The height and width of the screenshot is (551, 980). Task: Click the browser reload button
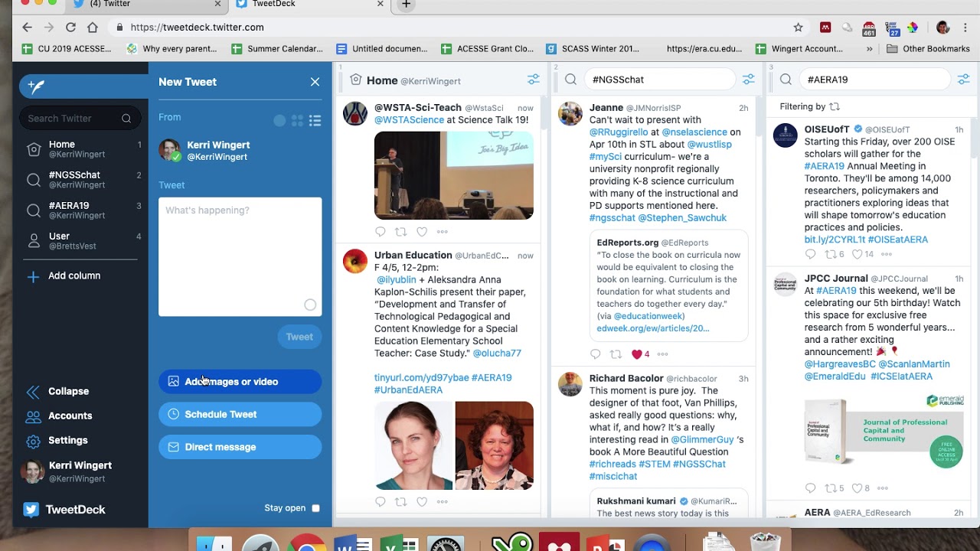click(70, 28)
